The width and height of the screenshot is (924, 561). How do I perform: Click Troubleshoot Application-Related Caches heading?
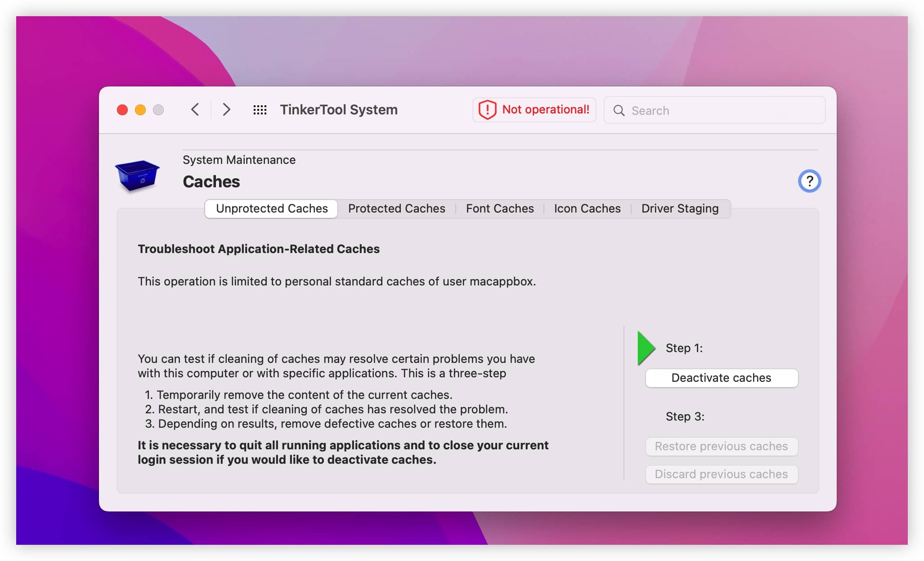coord(259,249)
